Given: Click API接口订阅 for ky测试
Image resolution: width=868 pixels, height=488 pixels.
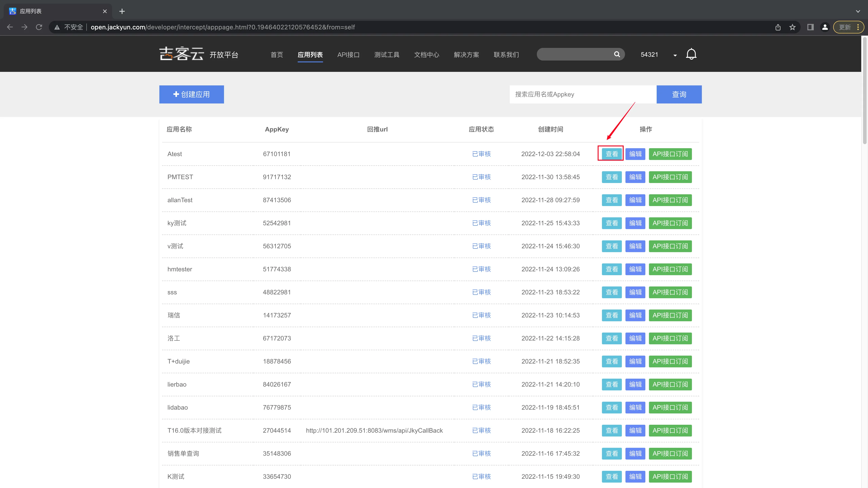Looking at the screenshot, I should click(670, 223).
